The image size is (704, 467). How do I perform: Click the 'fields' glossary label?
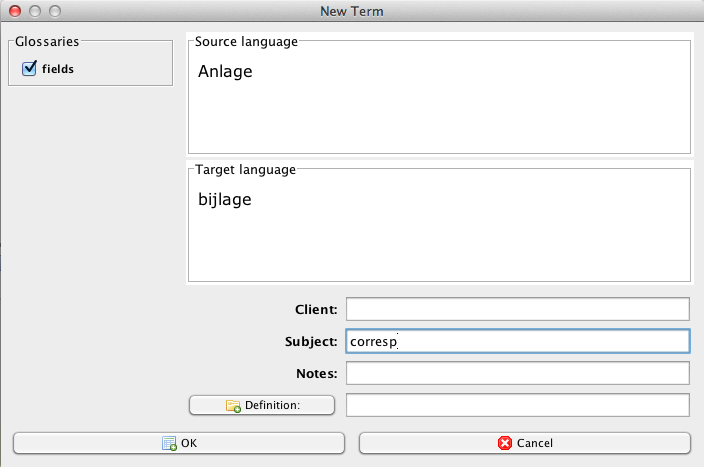(57, 69)
